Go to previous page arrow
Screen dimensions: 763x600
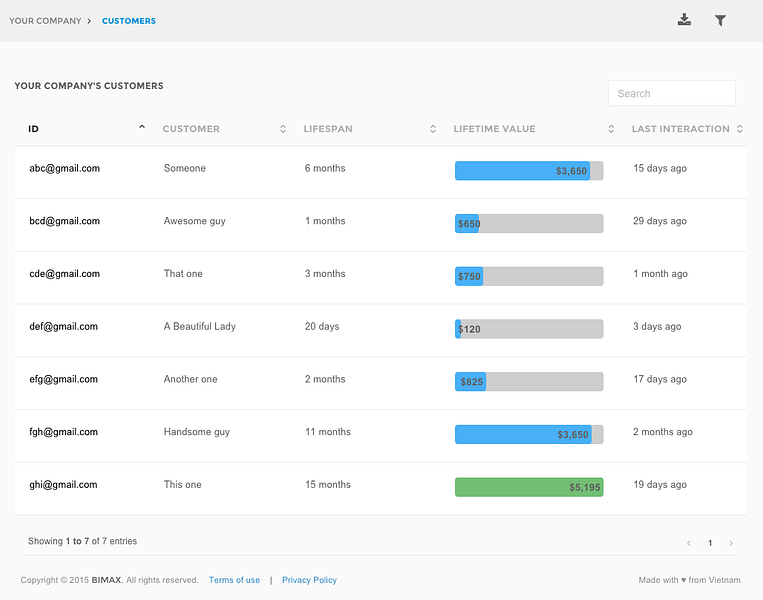coord(689,543)
